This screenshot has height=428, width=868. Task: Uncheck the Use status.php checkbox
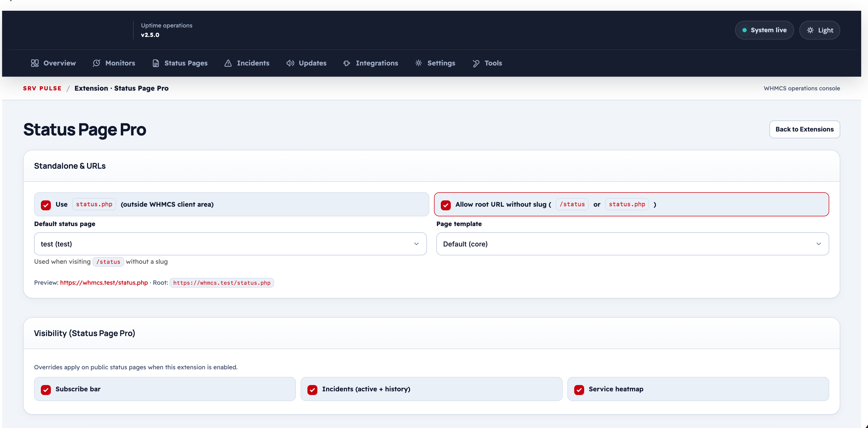pos(46,205)
